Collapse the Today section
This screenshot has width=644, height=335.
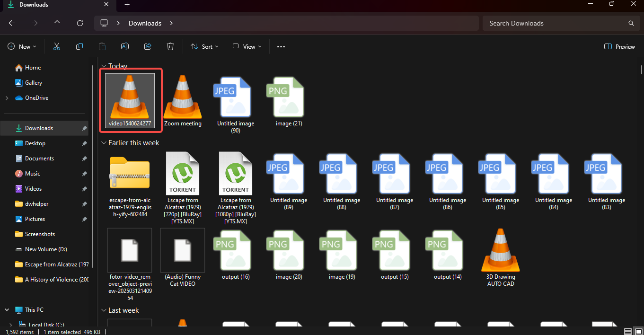click(x=104, y=66)
